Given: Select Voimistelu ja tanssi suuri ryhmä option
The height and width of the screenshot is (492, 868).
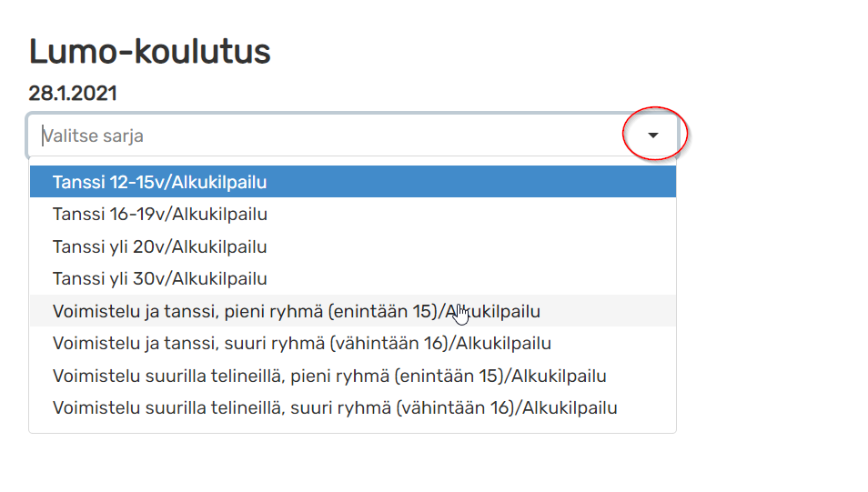Looking at the screenshot, I should (x=353, y=343).
